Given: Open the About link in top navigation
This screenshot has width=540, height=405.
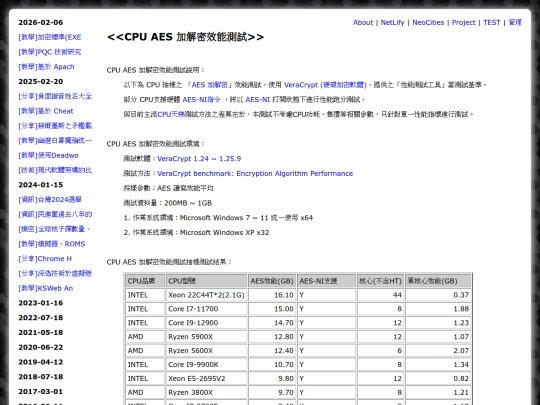Looking at the screenshot, I should tap(363, 22).
